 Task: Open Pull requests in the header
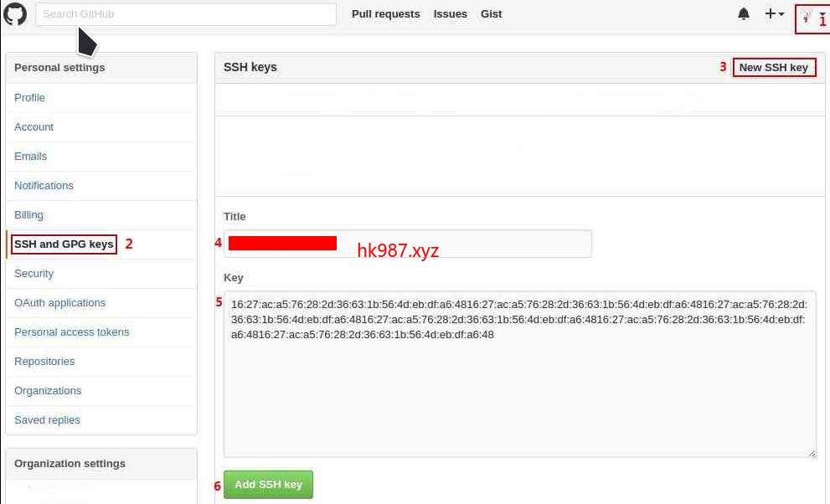385,14
